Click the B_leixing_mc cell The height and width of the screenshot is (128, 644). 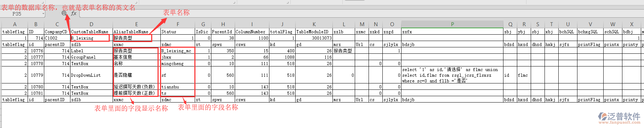tap(178, 51)
